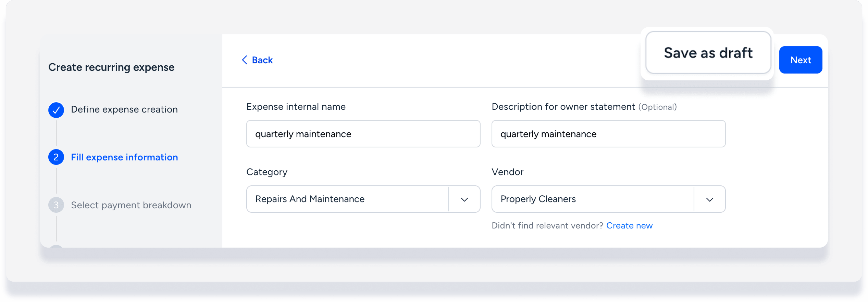Click the blue Next button
Viewport: 868px width, 302px height.
coord(800,60)
